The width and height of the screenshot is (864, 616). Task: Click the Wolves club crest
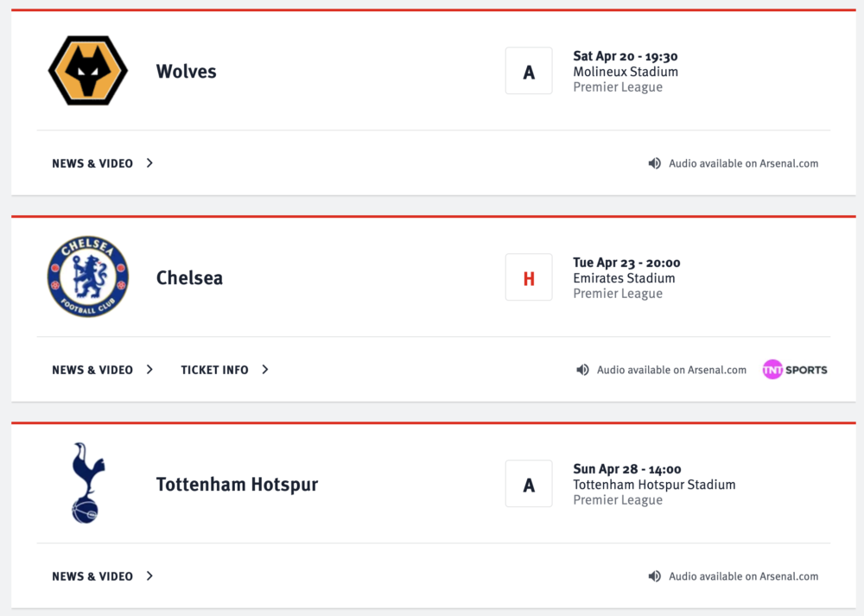pos(88,71)
